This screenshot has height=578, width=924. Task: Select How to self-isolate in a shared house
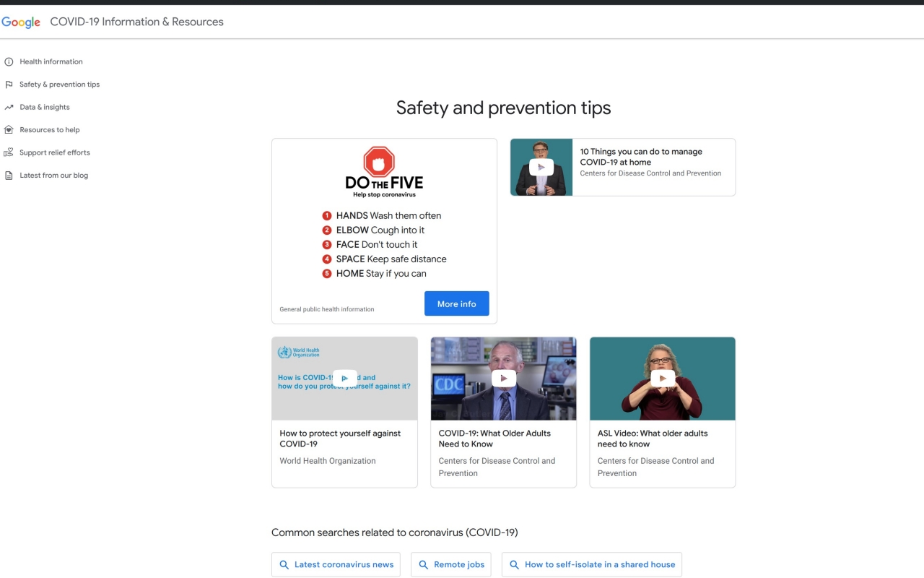(592, 565)
